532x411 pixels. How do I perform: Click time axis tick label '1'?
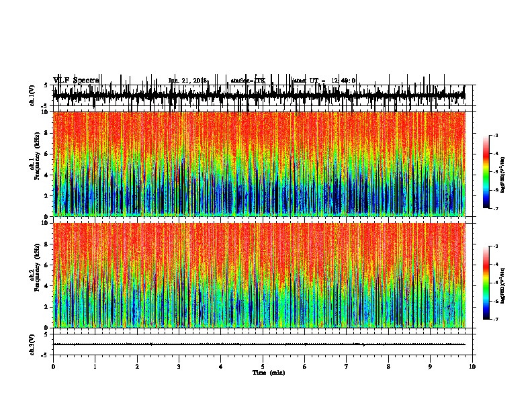95,366
